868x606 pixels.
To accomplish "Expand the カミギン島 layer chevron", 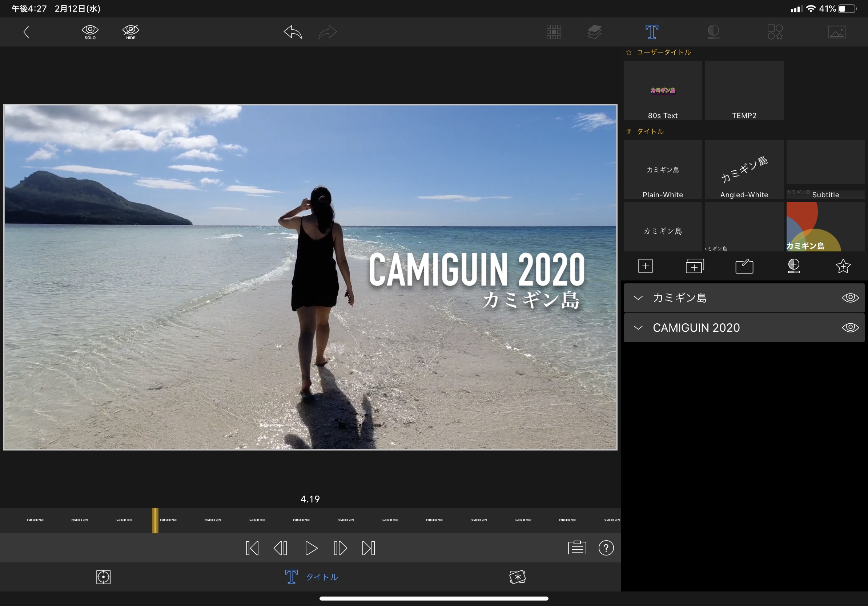I will pyautogui.click(x=638, y=298).
